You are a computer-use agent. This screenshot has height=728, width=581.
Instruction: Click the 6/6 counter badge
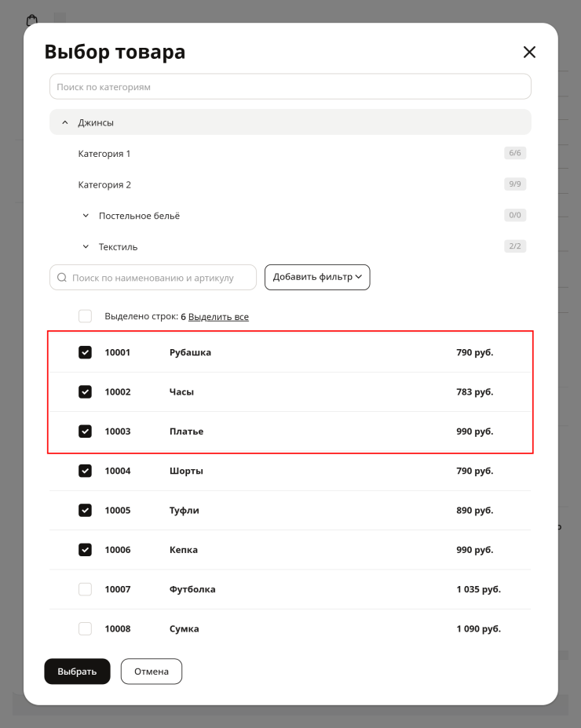[515, 153]
